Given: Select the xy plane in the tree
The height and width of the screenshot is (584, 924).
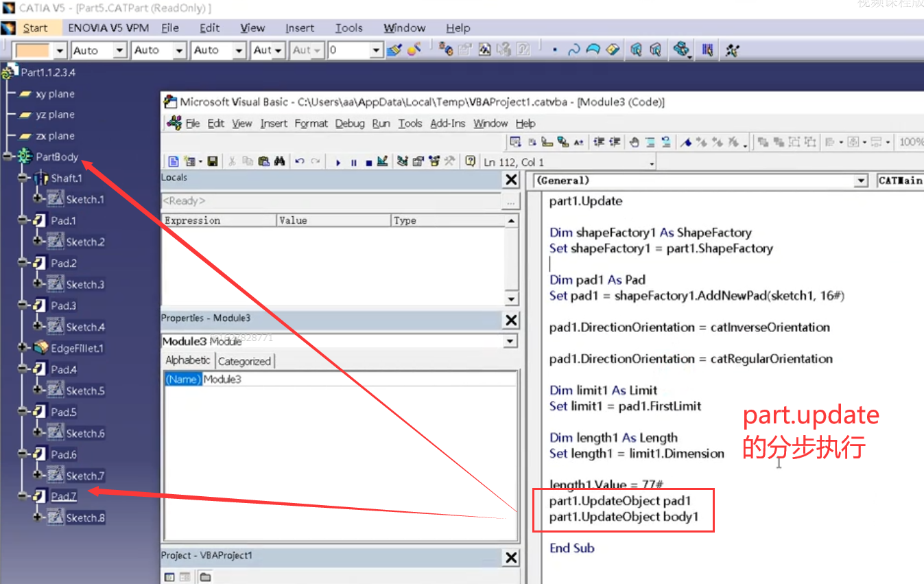Looking at the screenshot, I should (x=55, y=94).
